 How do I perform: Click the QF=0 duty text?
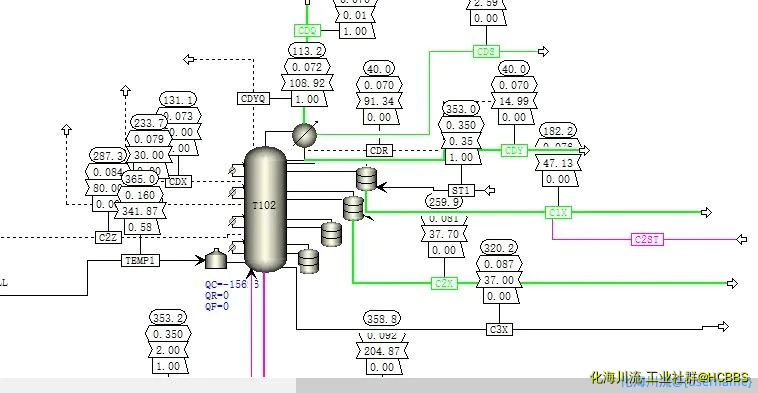(217, 306)
